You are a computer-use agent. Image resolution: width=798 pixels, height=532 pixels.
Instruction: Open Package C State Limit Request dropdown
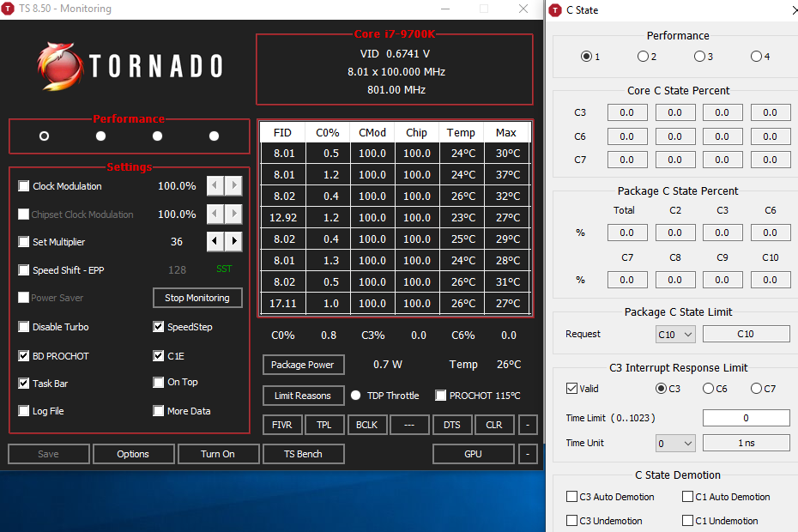point(675,335)
